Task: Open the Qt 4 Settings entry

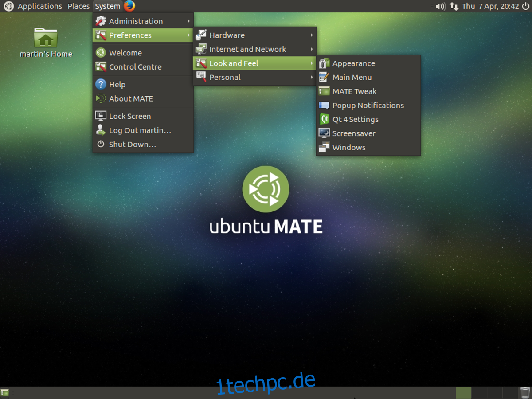Action: [368, 119]
